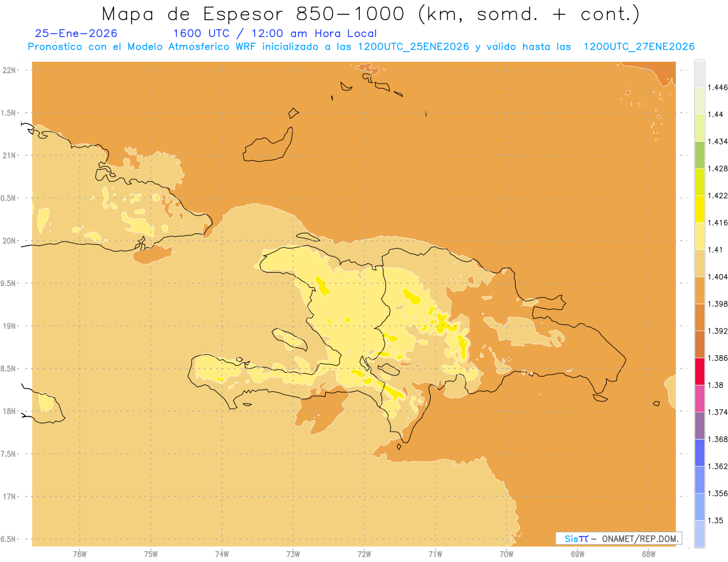Screen dimensions: 728x562
Task: Click the 17N latitude label
Action: [x=10, y=497]
